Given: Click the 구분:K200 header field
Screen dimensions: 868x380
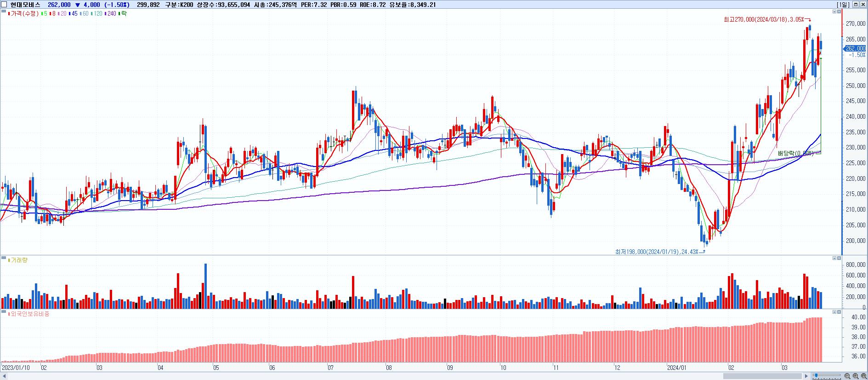Looking at the screenshot, I should 180,5.
